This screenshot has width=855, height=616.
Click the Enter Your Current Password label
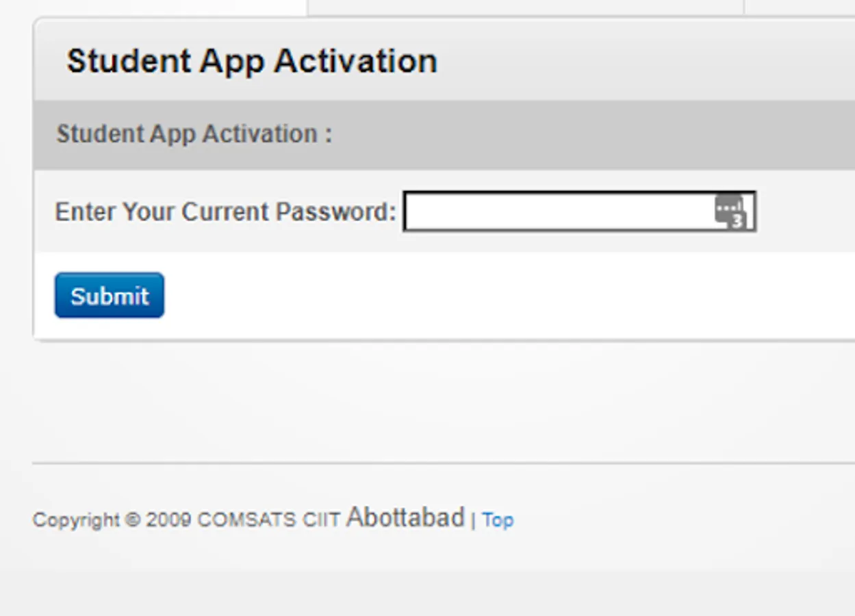225,211
